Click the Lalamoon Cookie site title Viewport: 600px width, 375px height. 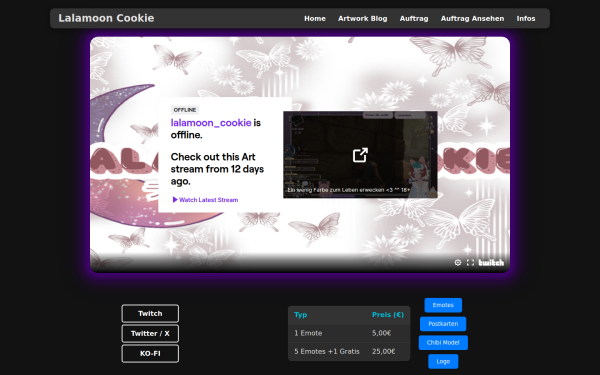pyautogui.click(x=106, y=18)
